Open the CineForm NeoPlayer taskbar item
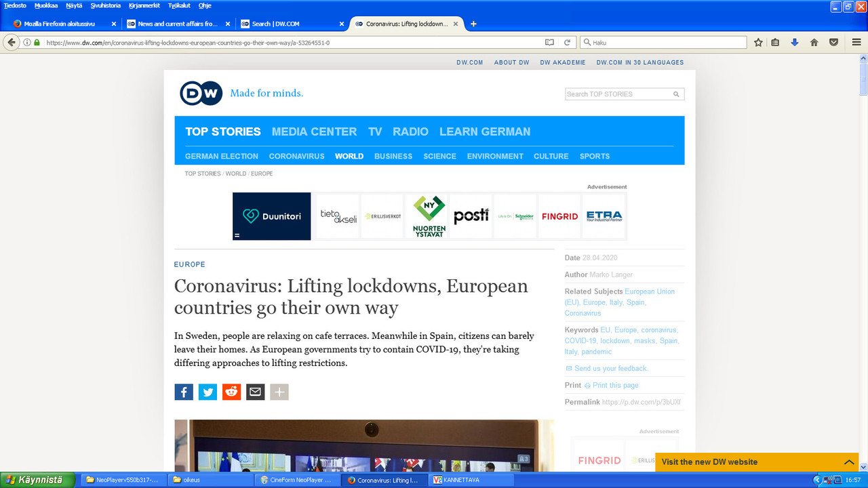The width and height of the screenshot is (868, 488). tap(297, 480)
